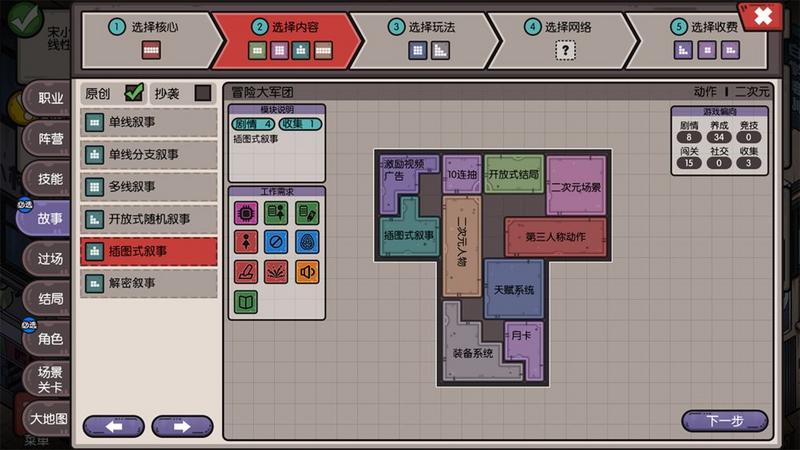Click the red explosion effects icon
The width and height of the screenshot is (800, 450).
click(277, 271)
